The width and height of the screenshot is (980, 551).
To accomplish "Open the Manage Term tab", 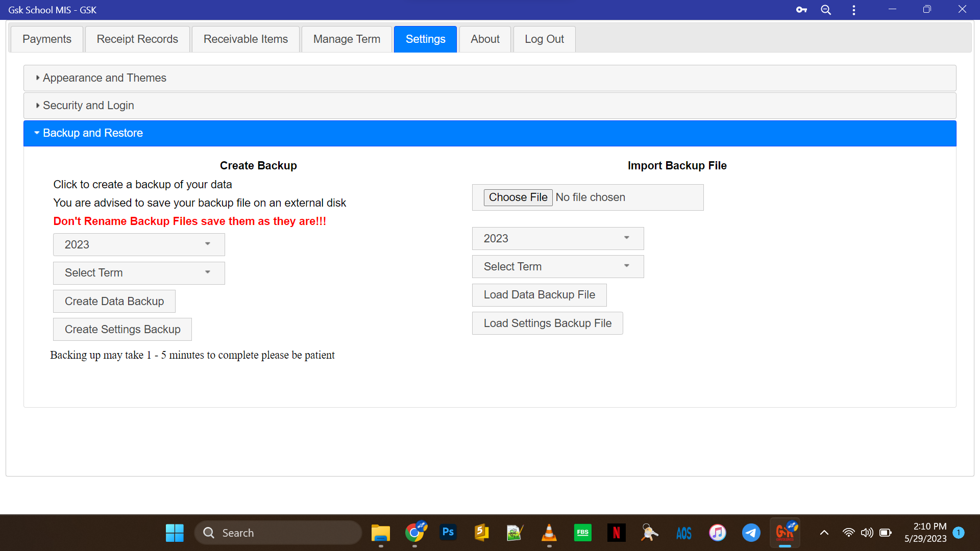I will pos(347,39).
